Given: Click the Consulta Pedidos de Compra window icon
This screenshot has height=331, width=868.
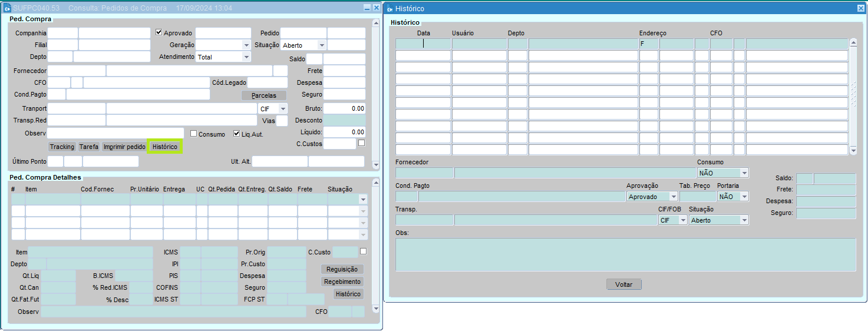Looking at the screenshot, I should pos(8,8).
